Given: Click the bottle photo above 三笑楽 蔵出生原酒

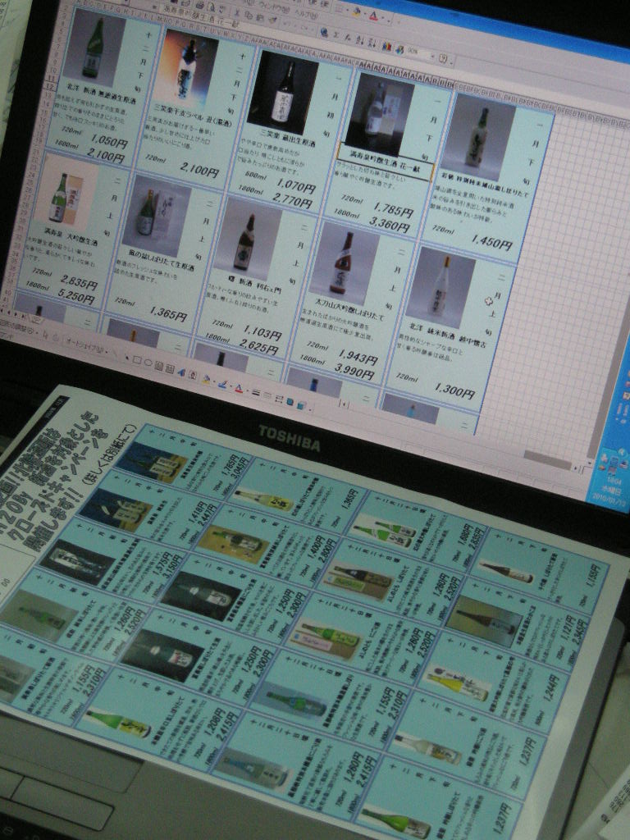Looking at the screenshot, I should [282, 92].
